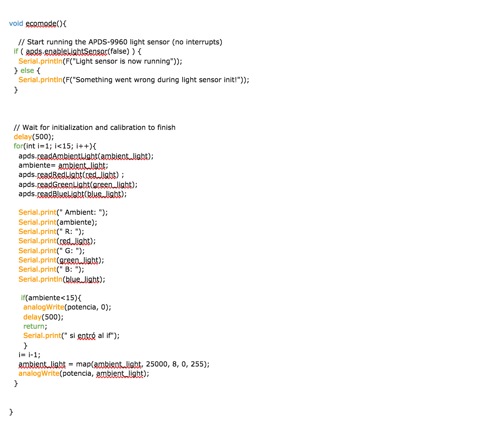
Task: Click the line Serial.println(blue_light)
Action: (62, 279)
